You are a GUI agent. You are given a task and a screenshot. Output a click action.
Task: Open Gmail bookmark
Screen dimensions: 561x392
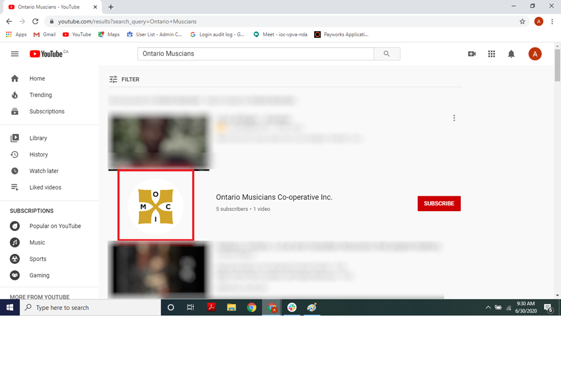44,35
